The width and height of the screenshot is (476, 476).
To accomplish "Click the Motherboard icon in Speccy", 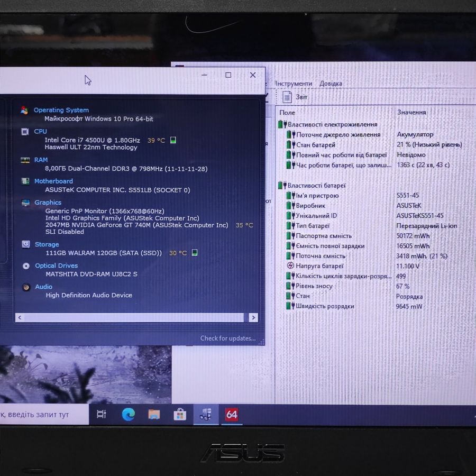I will (25, 181).
